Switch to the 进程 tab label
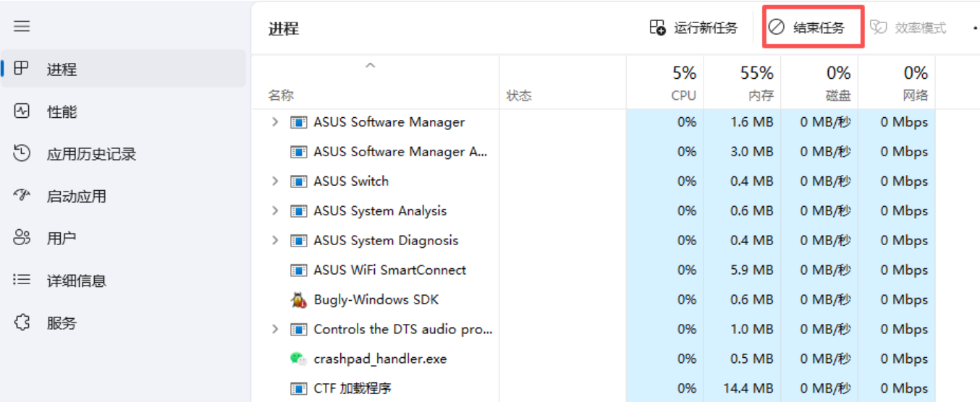 tap(62, 69)
